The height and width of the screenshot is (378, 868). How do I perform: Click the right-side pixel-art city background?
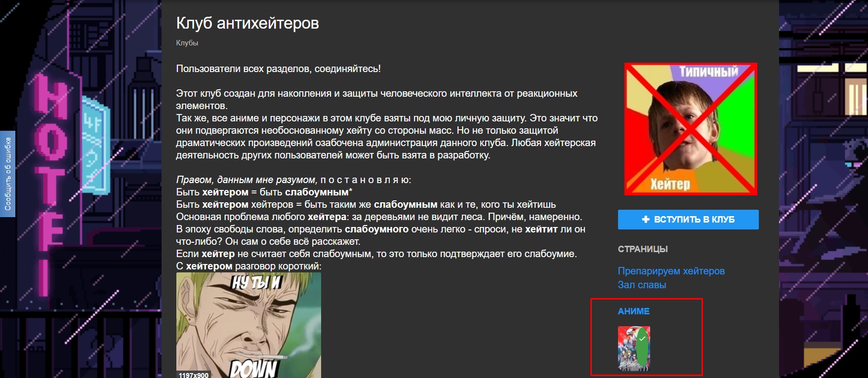(x=823, y=189)
